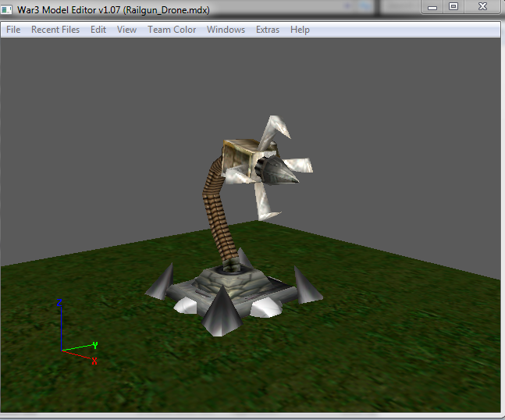Screen dimensions: 505x420
Task: Click the XYZ axis gizmo
Action: pyautogui.click(x=77, y=332)
